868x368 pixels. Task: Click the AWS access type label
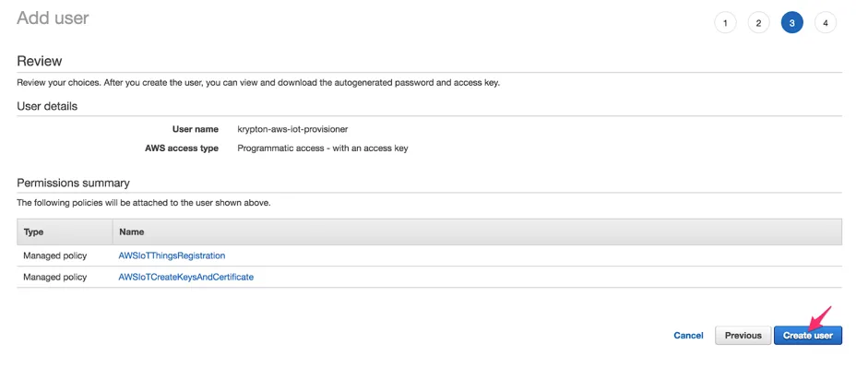coord(182,148)
